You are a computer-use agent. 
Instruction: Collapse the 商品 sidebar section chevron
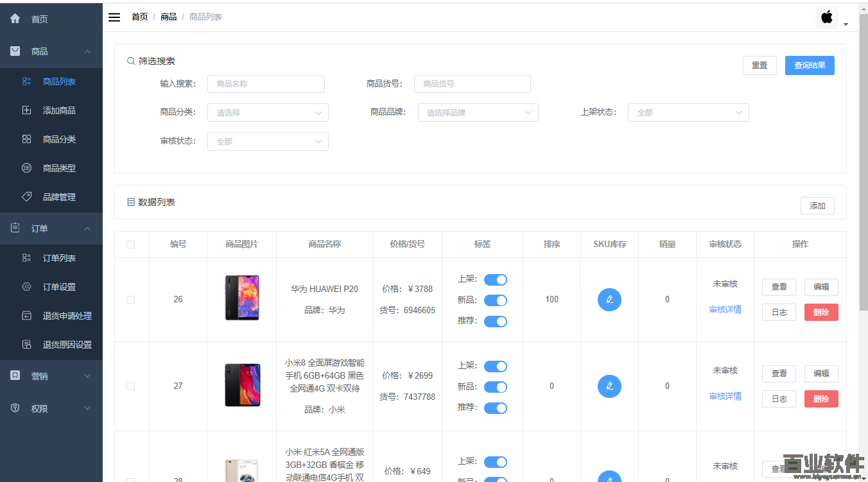[87, 51]
